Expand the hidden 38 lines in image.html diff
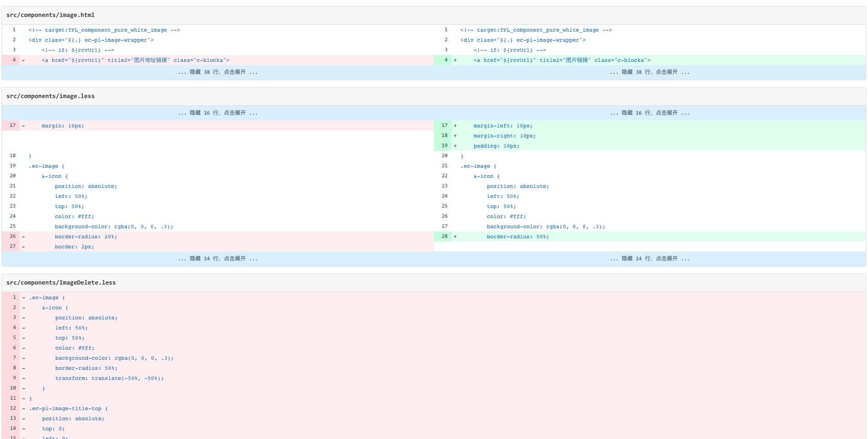868x439 pixels. (217, 72)
